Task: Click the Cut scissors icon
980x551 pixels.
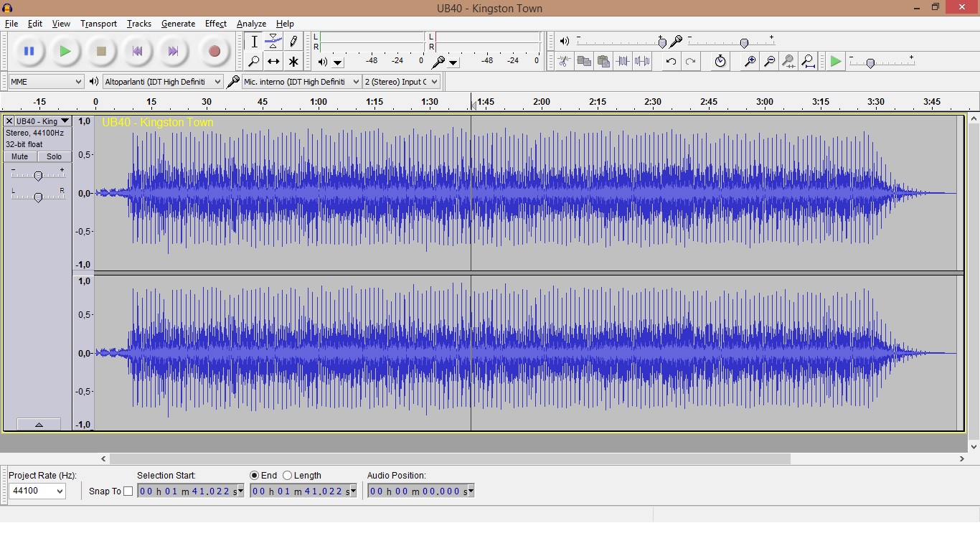Action: (x=565, y=62)
